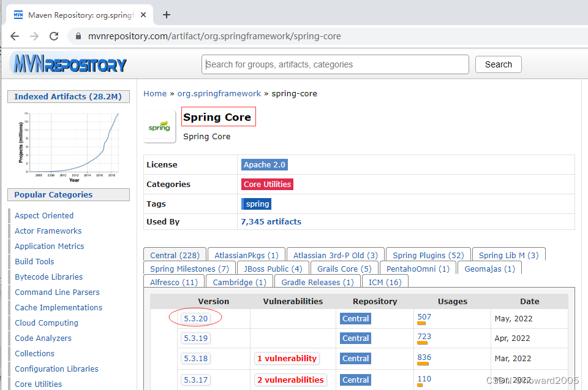This screenshot has height=390, width=588.
Task: Click Central badge in 5.3.18 row
Action: (x=355, y=359)
